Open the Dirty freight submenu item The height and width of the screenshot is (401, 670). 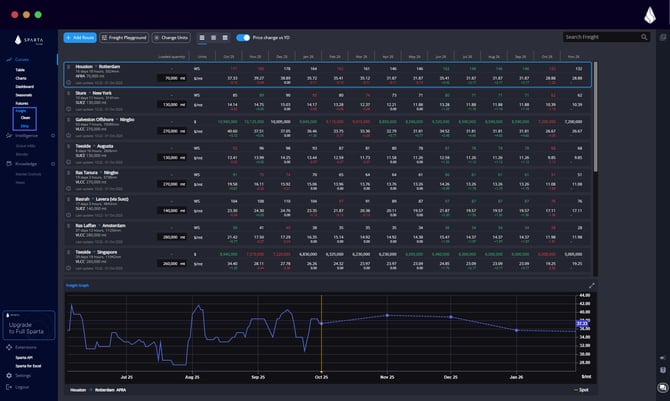(x=26, y=126)
